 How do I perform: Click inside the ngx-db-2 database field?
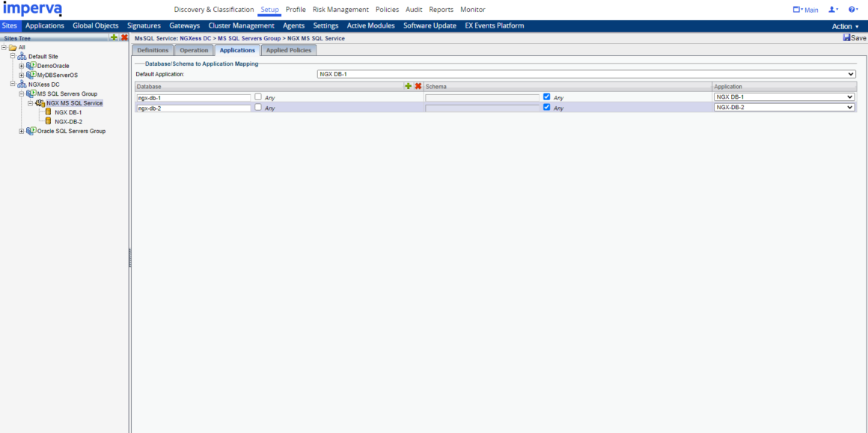[193, 107]
